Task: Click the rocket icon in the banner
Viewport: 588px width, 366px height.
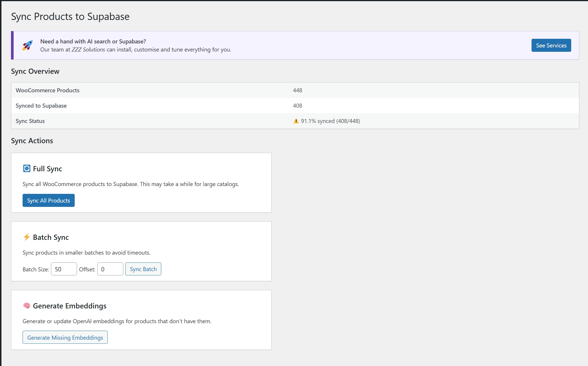Action: click(x=28, y=45)
